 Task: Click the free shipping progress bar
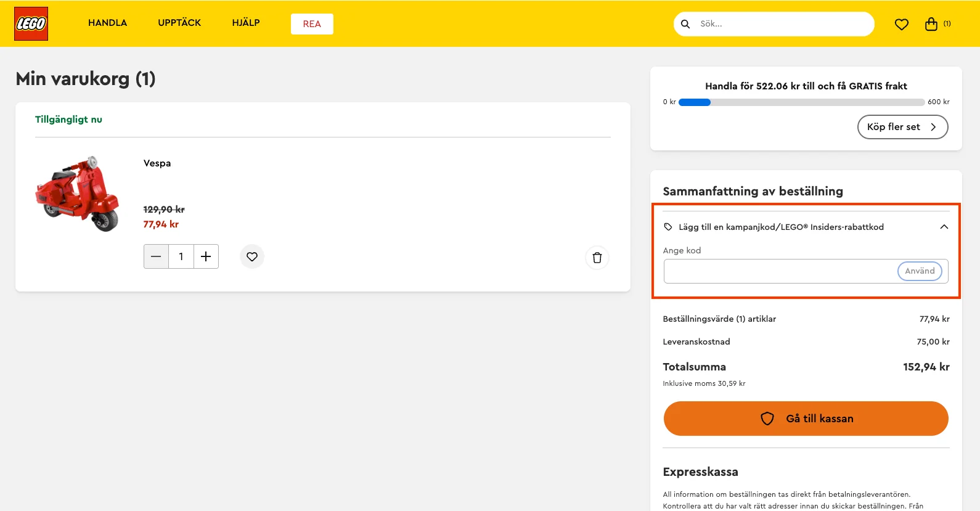tap(801, 102)
